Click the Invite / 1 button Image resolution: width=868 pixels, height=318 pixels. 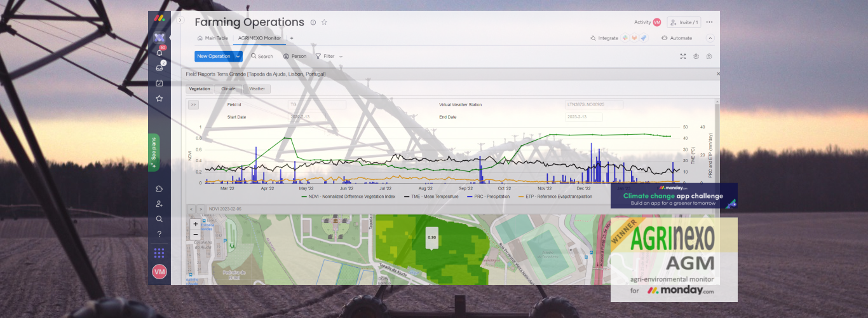pos(684,22)
